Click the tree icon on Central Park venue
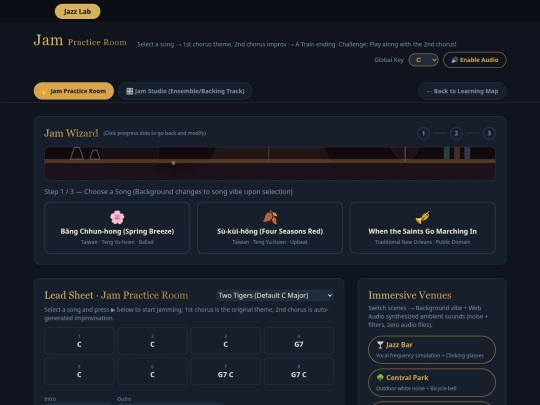The image size is (540, 405). point(380,378)
